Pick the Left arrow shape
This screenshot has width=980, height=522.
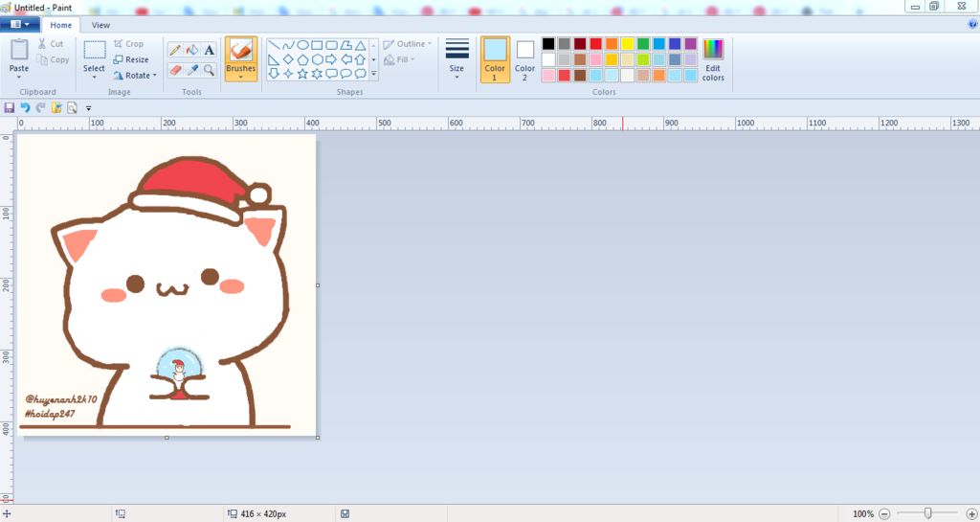coord(345,59)
